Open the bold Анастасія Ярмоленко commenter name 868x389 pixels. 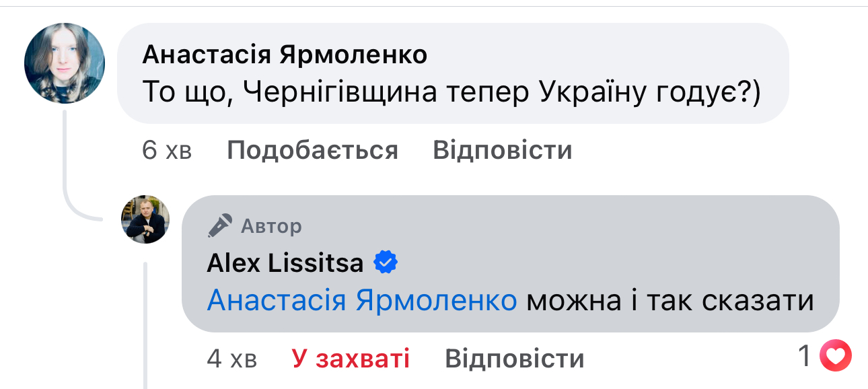(x=285, y=55)
